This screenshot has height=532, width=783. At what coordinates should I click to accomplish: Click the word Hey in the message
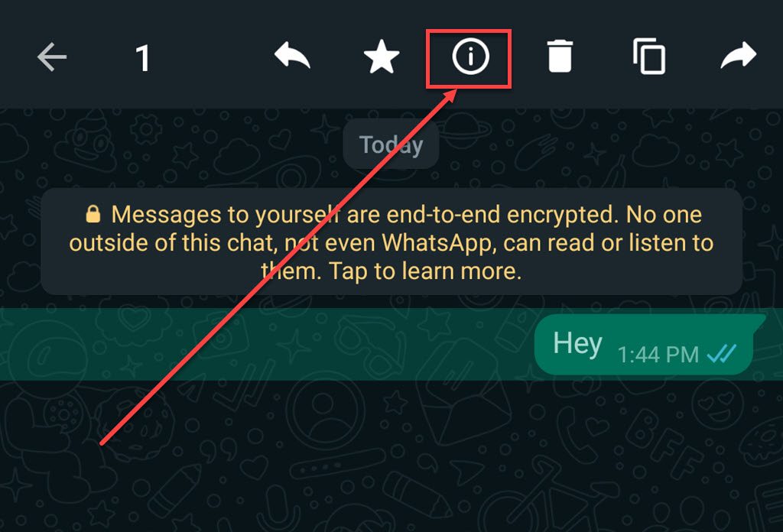point(578,344)
